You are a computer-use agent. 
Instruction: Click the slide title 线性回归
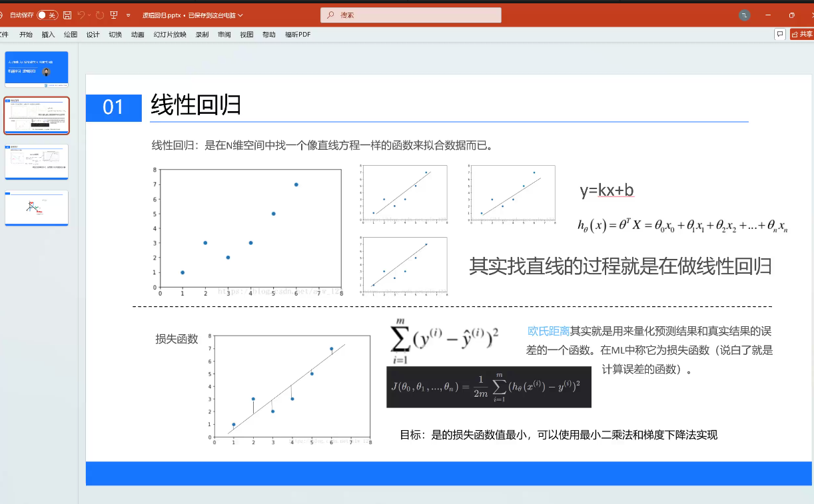pos(195,105)
